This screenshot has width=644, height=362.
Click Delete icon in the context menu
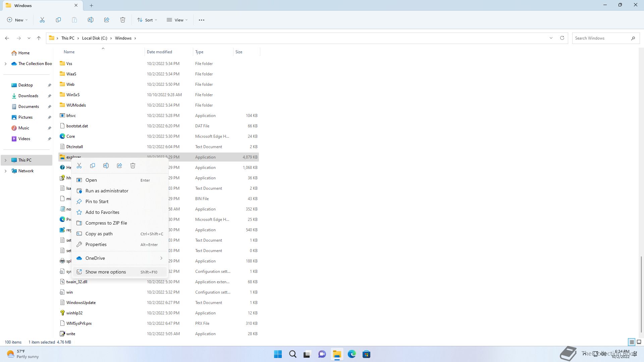[133, 166]
